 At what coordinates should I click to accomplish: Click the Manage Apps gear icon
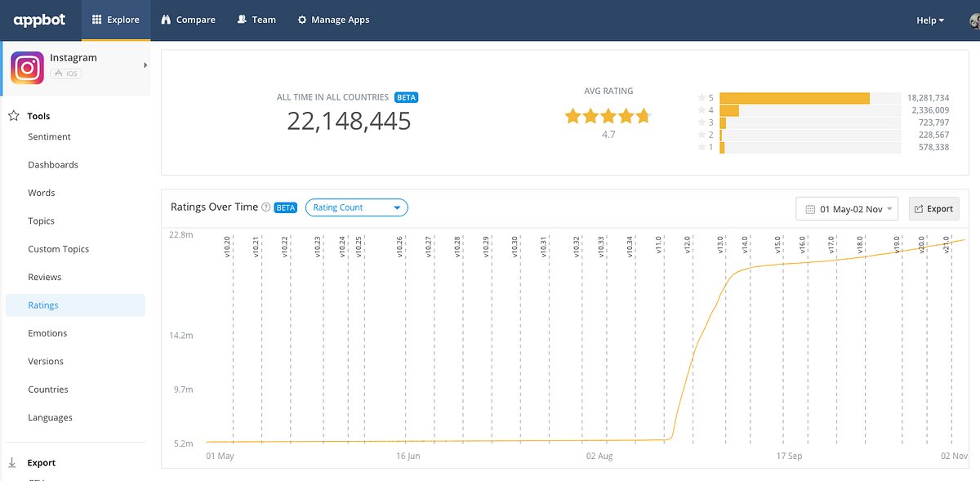coord(302,20)
